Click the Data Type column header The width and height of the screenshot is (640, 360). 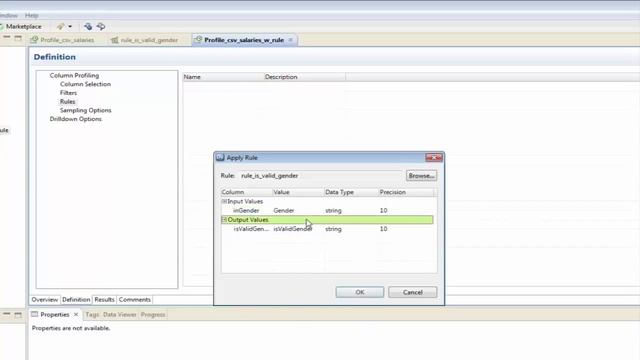pyautogui.click(x=351, y=192)
